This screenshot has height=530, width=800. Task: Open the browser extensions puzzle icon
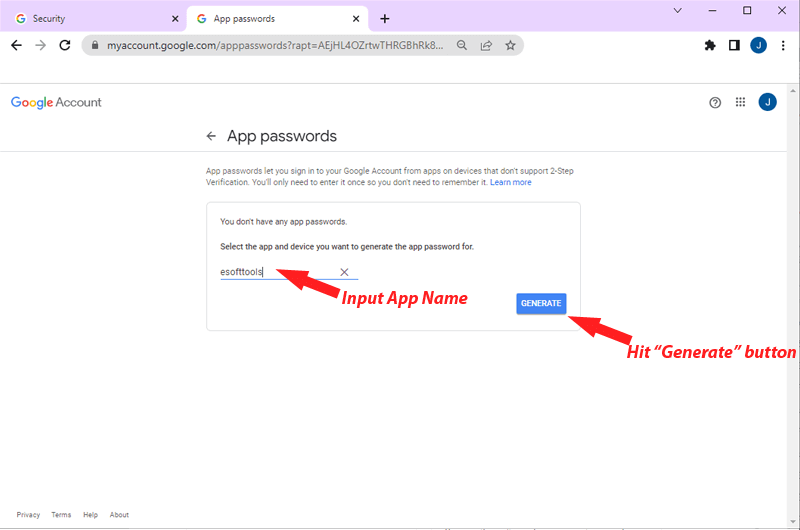(x=710, y=45)
